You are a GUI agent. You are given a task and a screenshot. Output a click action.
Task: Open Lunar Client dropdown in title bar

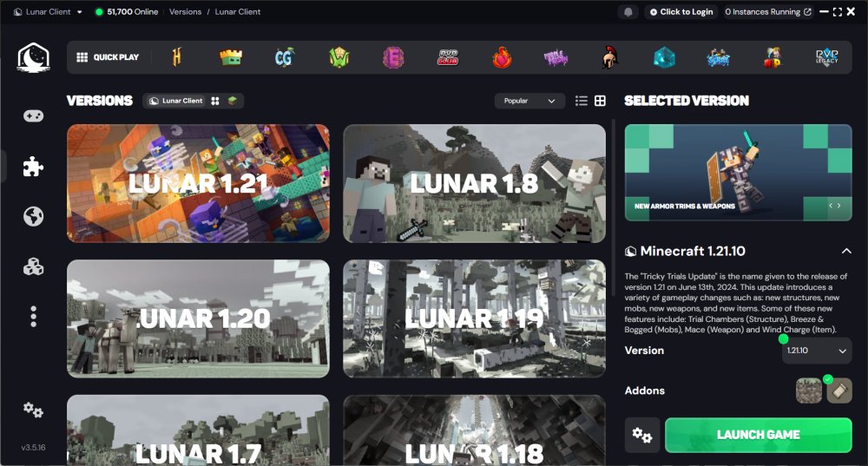coord(48,11)
